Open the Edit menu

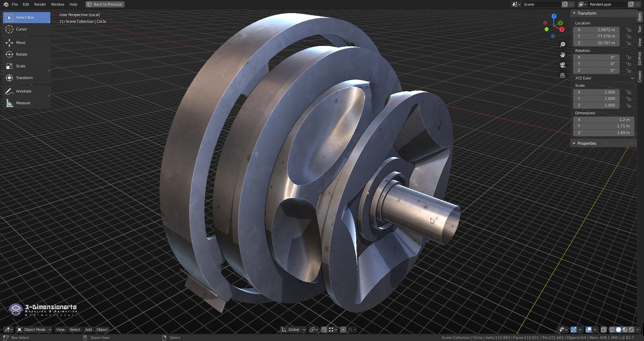(26, 4)
